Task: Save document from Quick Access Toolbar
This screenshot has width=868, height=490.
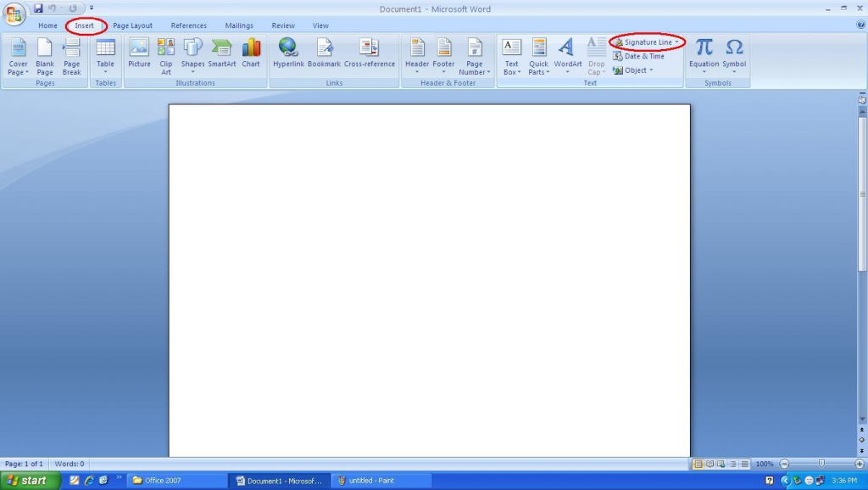Action: (x=37, y=8)
